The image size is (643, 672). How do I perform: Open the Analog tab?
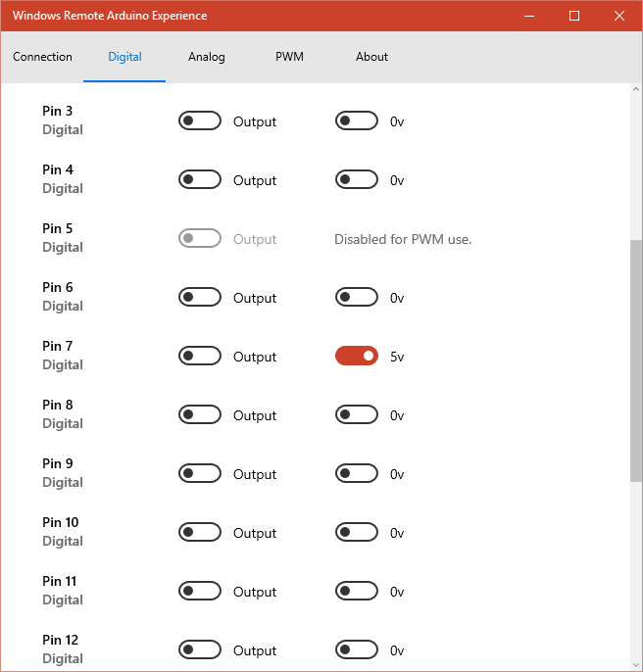206,57
